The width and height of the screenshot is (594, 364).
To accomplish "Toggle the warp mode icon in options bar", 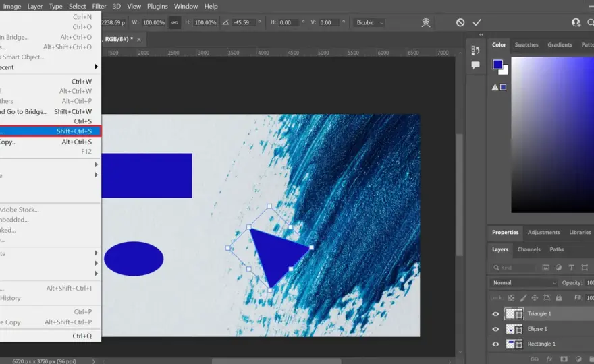I will tap(426, 22).
